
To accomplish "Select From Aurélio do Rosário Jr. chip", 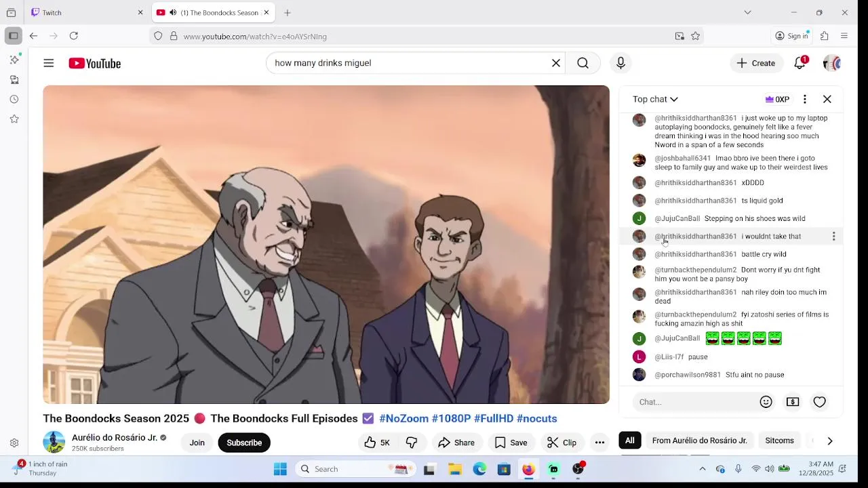I will point(699,441).
